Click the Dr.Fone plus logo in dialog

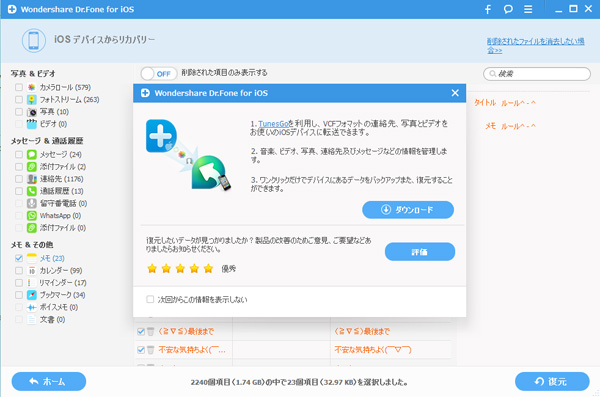161,136
